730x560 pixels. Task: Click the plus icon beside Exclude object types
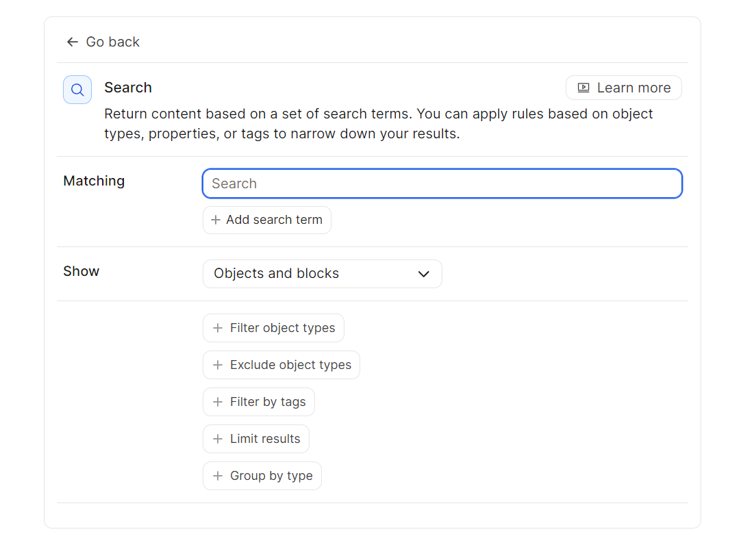218,365
